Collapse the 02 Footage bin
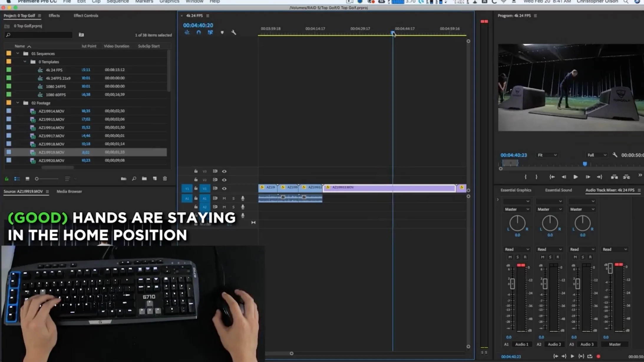Screen dimensions: 644x362 (18, 103)
